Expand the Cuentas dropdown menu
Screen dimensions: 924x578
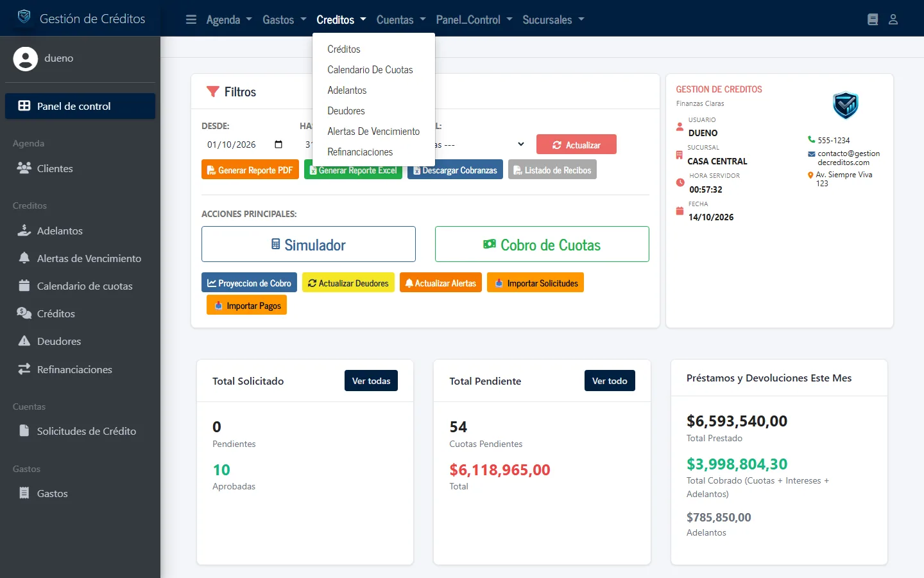click(401, 19)
